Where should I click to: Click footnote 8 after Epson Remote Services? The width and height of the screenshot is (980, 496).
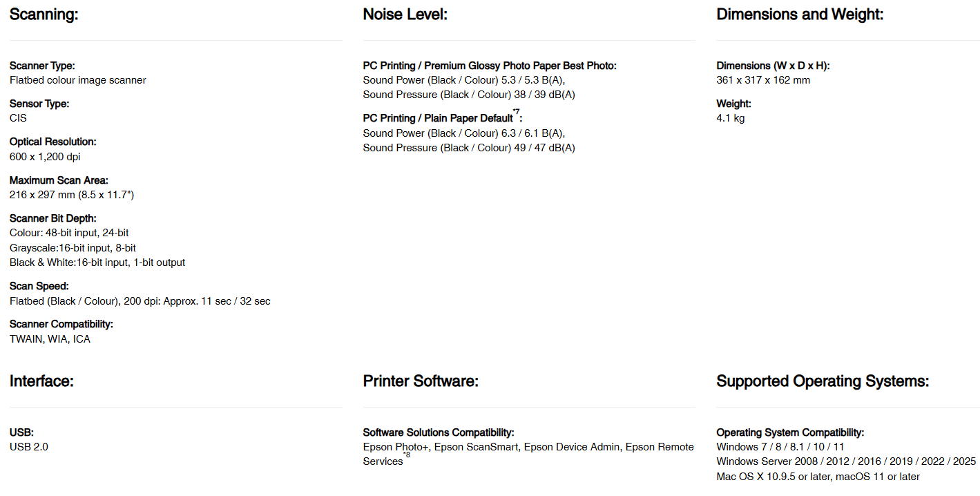pyautogui.click(x=407, y=455)
